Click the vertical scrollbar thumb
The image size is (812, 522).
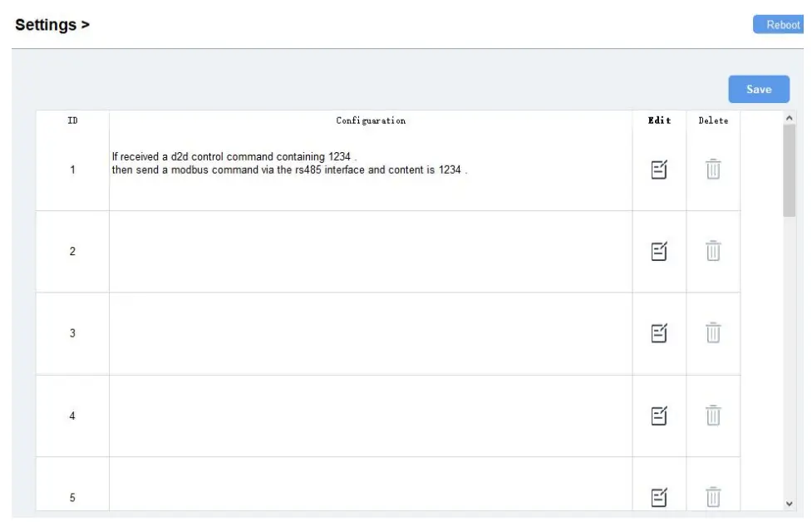click(x=790, y=170)
